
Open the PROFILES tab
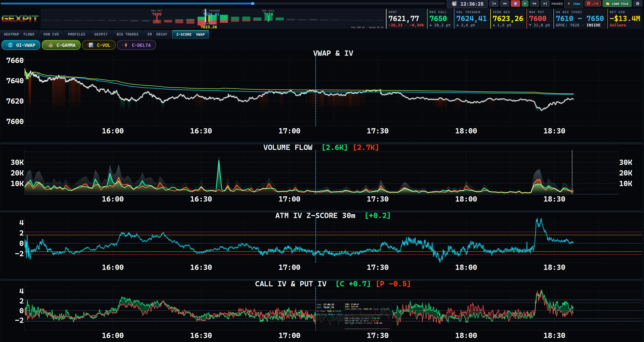point(76,34)
